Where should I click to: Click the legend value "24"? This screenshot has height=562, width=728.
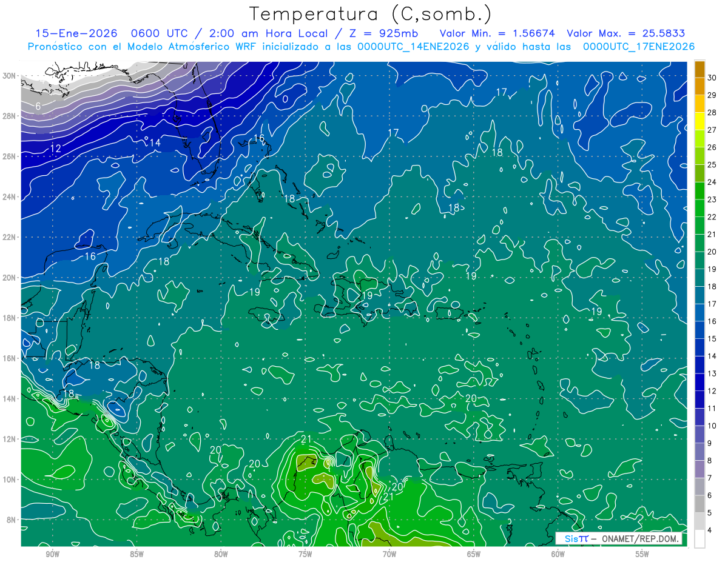pyautogui.click(x=712, y=182)
